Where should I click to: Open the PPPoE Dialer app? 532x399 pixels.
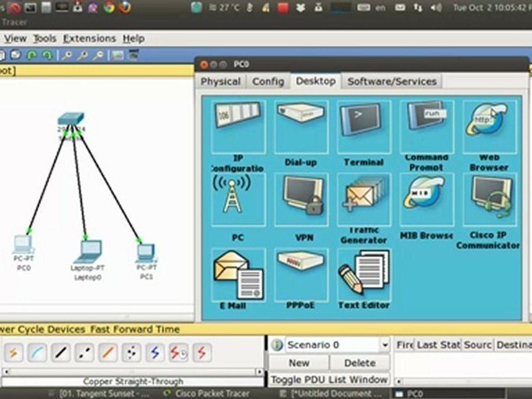(301, 274)
